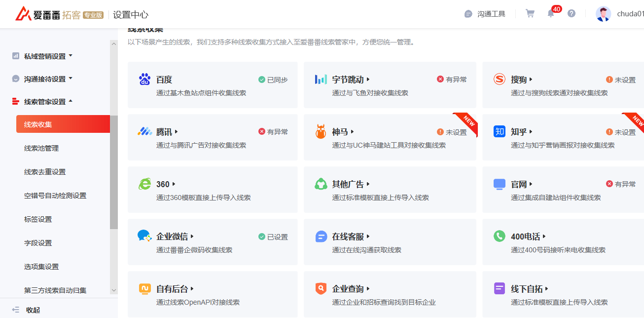Click the 400电话 phone icon
The image size is (644, 318).
[500, 237]
